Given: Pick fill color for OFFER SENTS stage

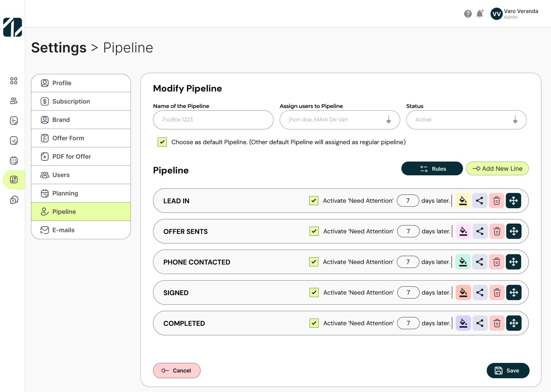Looking at the screenshot, I should point(463,231).
